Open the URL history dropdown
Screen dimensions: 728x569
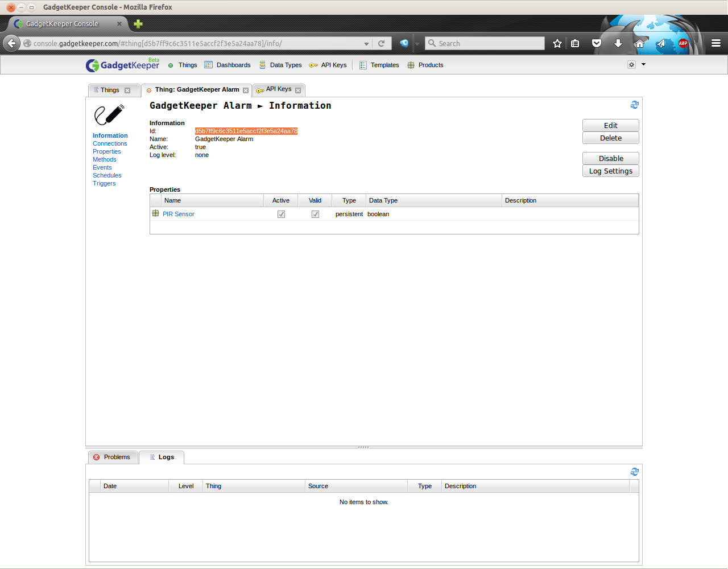pyautogui.click(x=366, y=44)
